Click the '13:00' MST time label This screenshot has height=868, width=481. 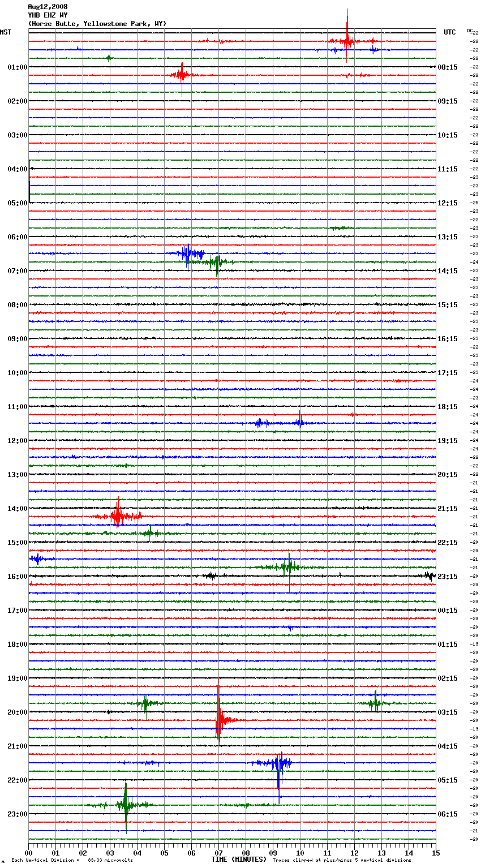pyautogui.click(x=18, y=475)
